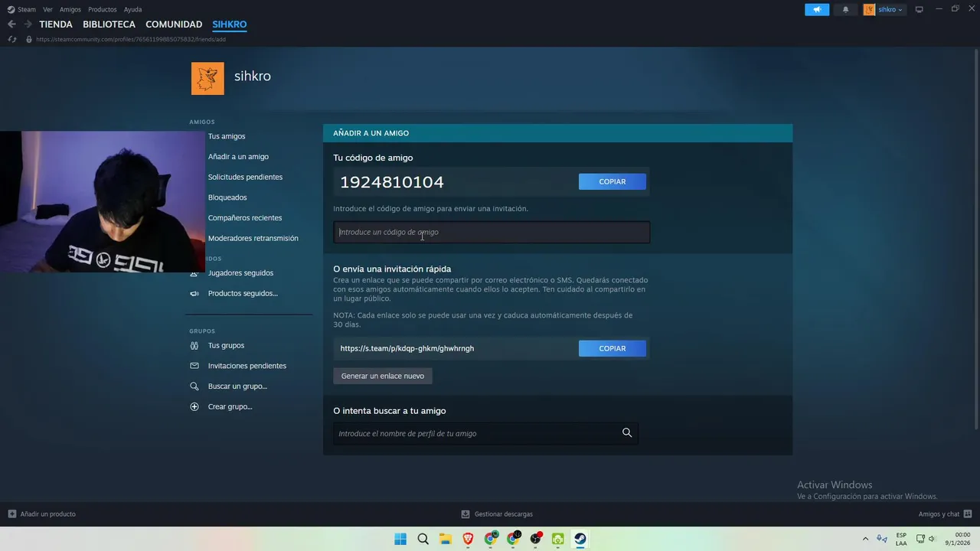Click Generar un enlace nuevo
This screenshot has height=551, width=980.
pyautogui.click(x=383, y=376)
